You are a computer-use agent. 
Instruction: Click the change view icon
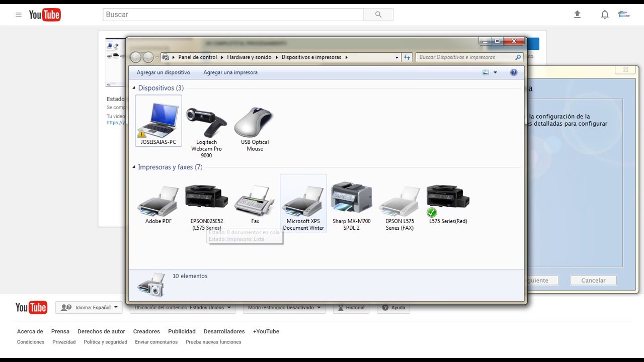[x=486, y=72]
